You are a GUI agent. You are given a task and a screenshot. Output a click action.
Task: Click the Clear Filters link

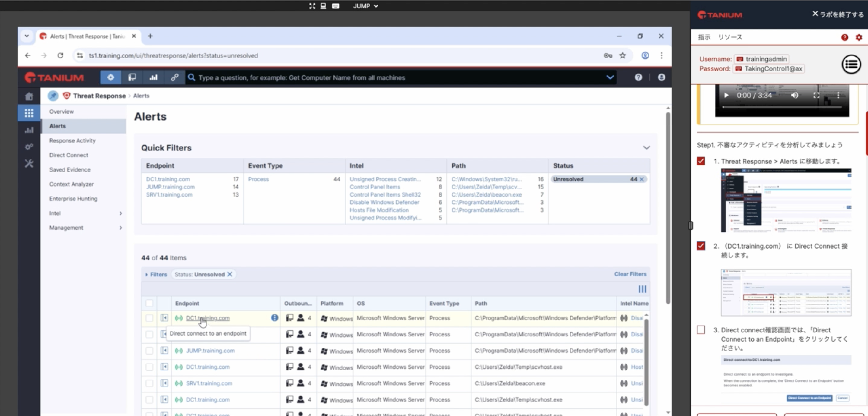click(x=630, y=274)
